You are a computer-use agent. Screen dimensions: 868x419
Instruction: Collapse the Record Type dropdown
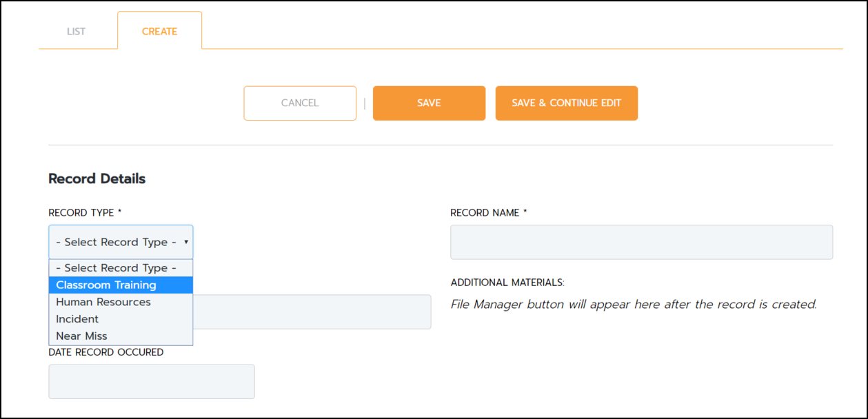121,242
